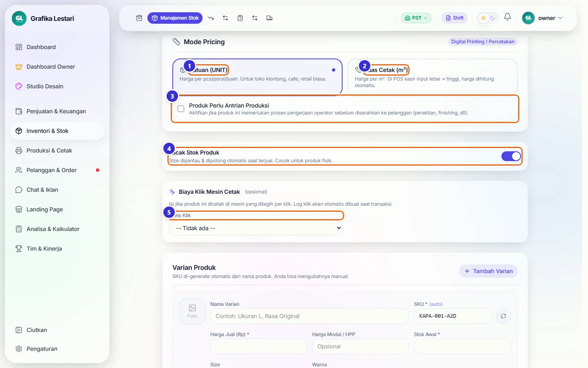Click the Tambah Varian button
This screenshot has width=588, height=368.
click(x=488, y=271)
